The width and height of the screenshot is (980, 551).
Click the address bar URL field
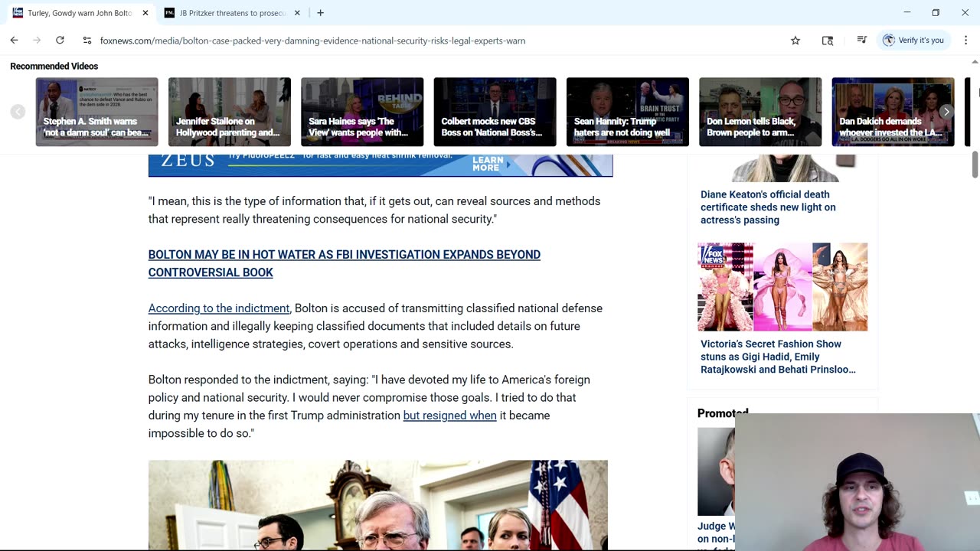[312, 41]
